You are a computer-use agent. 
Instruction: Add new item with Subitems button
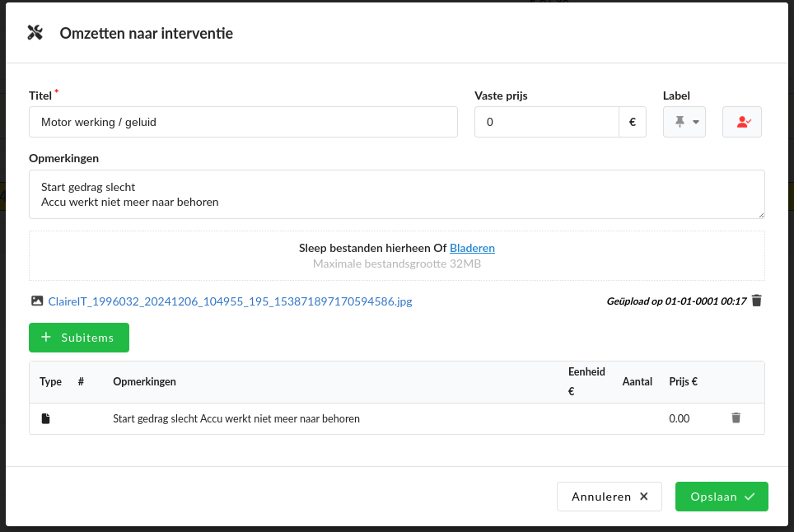(x=79, y=338)
